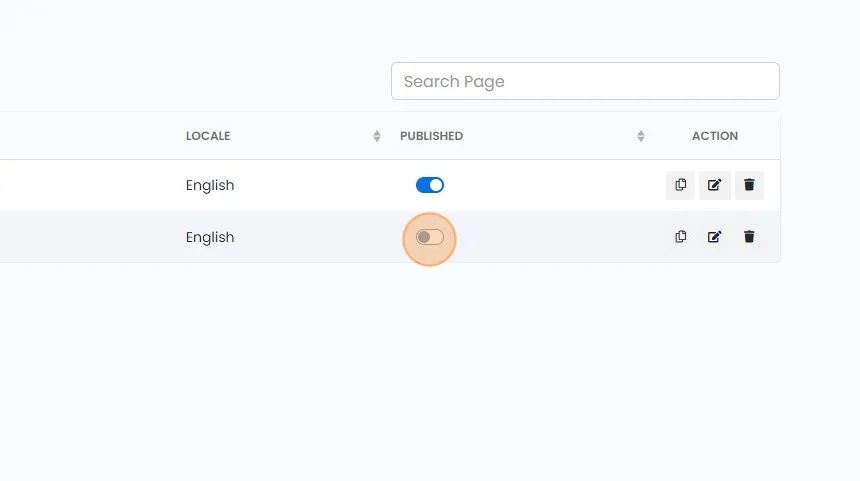Screen dimensions: 860x481
Task: Delete the first row's page with trash icon
Action: [x=749, y=185]
